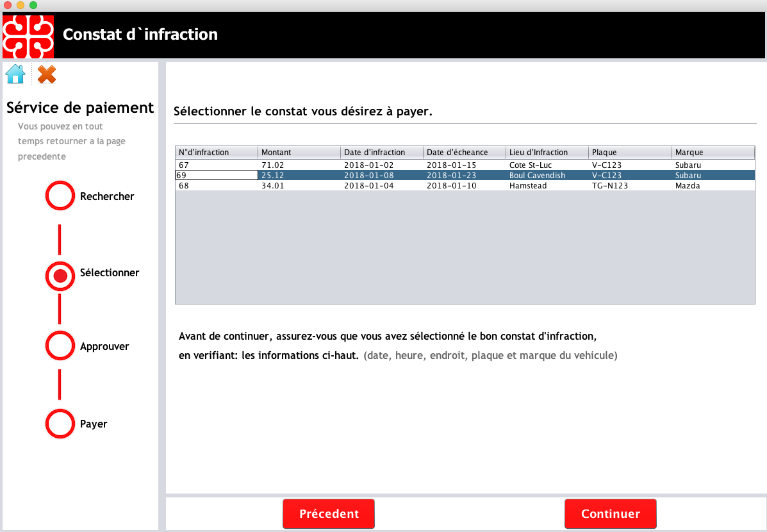The image size is (767, 532).
Task: Select the Approuver step circle
Action: [60, 345]
